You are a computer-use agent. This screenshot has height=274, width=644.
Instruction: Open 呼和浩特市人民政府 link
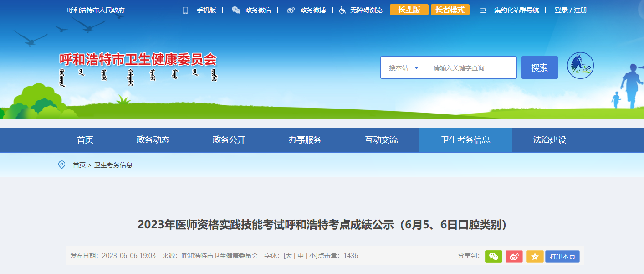(x=96, y=10)
